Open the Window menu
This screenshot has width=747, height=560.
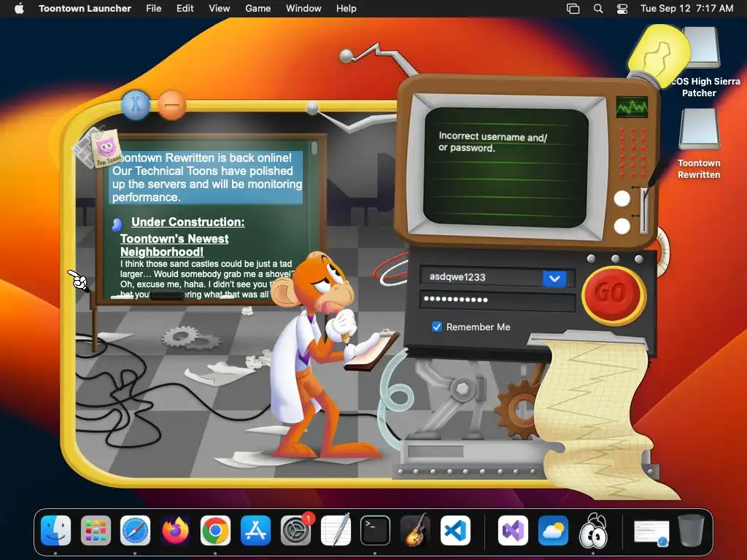pyautogui.click(x=303, y=9)
